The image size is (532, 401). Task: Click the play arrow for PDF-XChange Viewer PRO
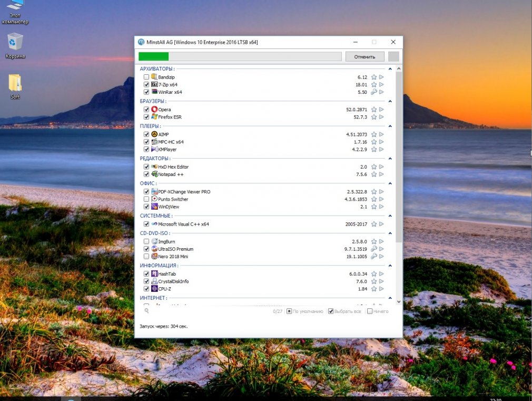click(x=381, y=191)
